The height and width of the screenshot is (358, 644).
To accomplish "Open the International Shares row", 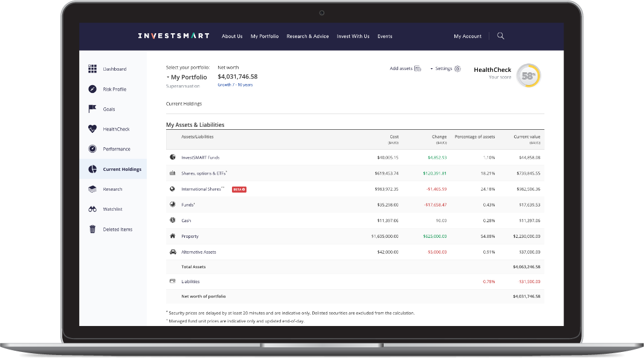I will click(x=203, y=189).
